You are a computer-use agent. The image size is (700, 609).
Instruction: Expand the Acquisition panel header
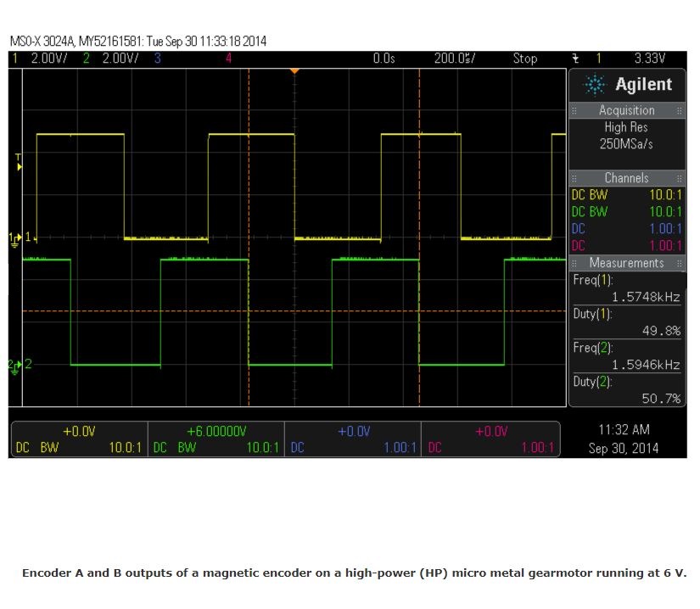point(627,110)
